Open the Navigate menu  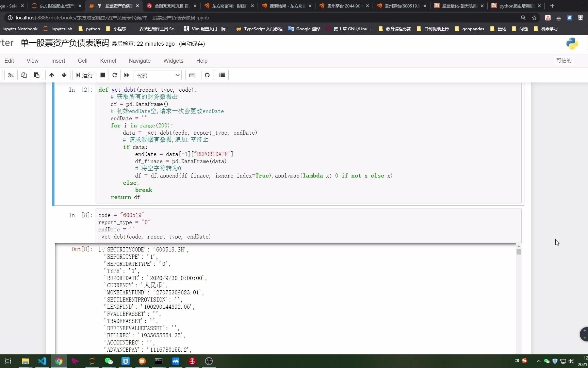[x=140, y=61]
